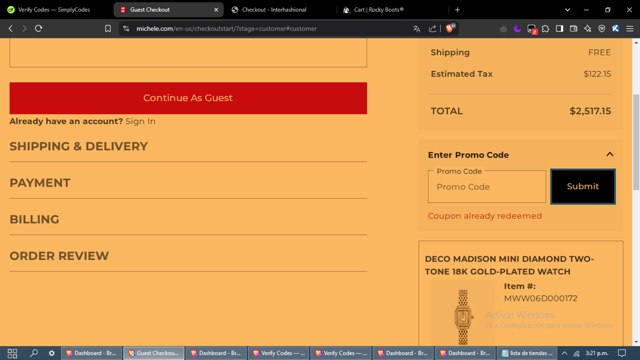Open a new browser tab

(457, 9)
